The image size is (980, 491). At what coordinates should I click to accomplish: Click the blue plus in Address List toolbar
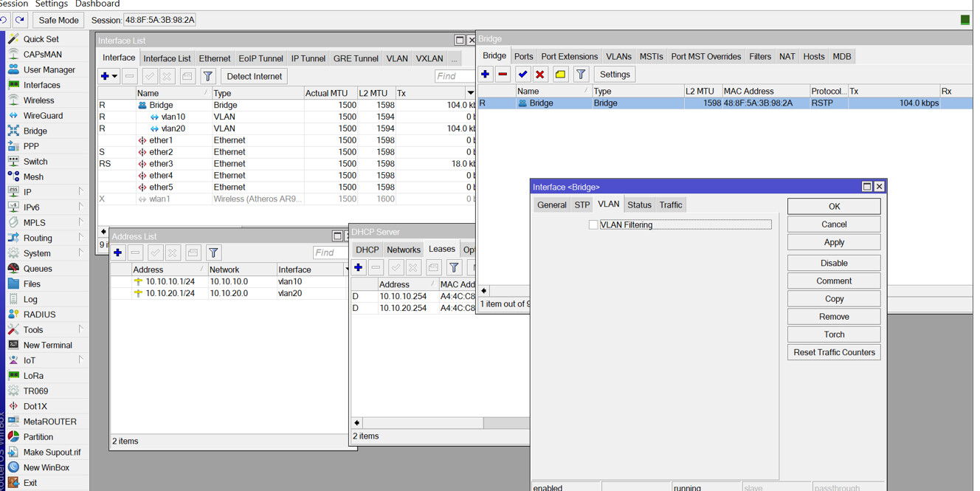pos(118,253)
